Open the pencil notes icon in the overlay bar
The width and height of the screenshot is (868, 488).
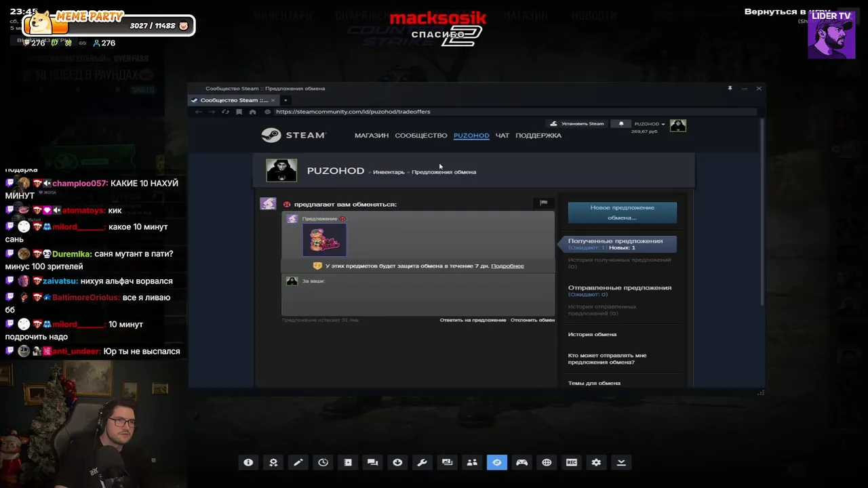click(x=298, y=462)
